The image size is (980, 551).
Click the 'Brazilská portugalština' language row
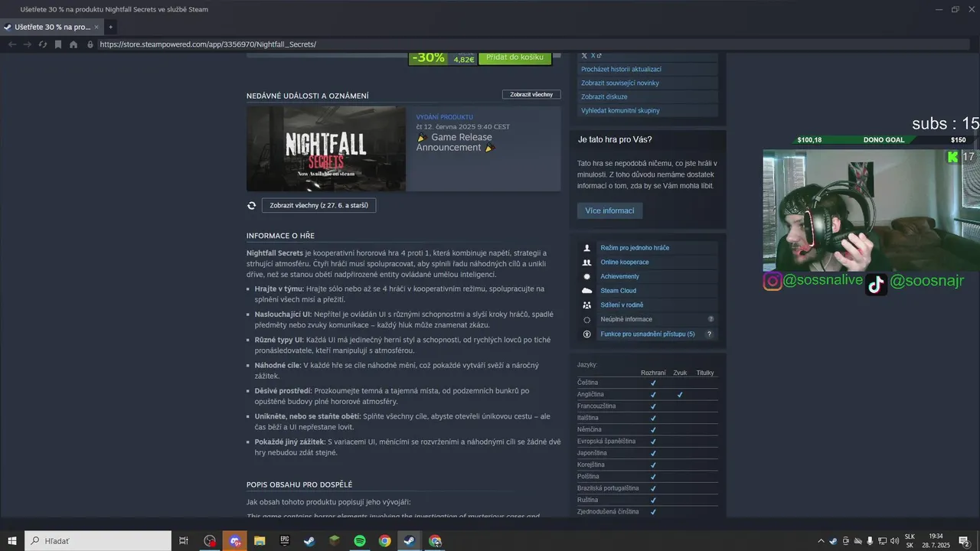[x=648, y=488]
